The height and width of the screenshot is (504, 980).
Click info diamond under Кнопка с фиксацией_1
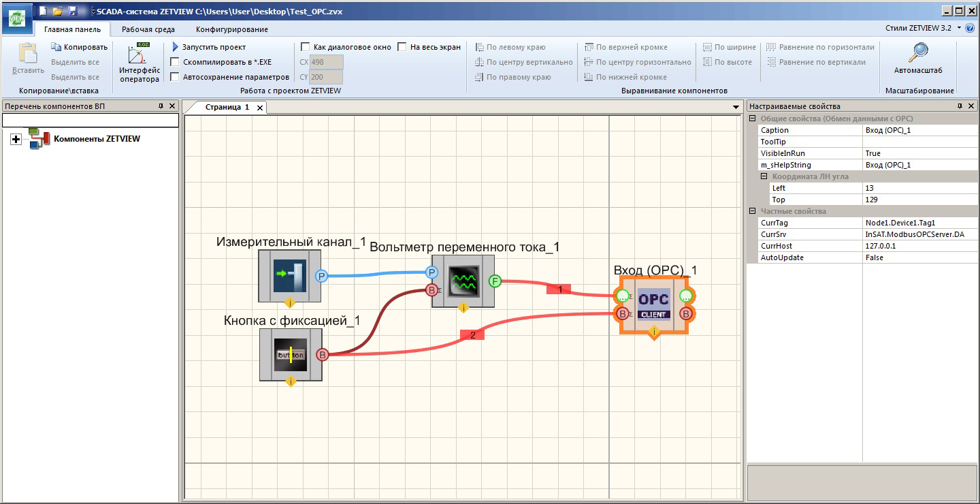coord(291,381)
